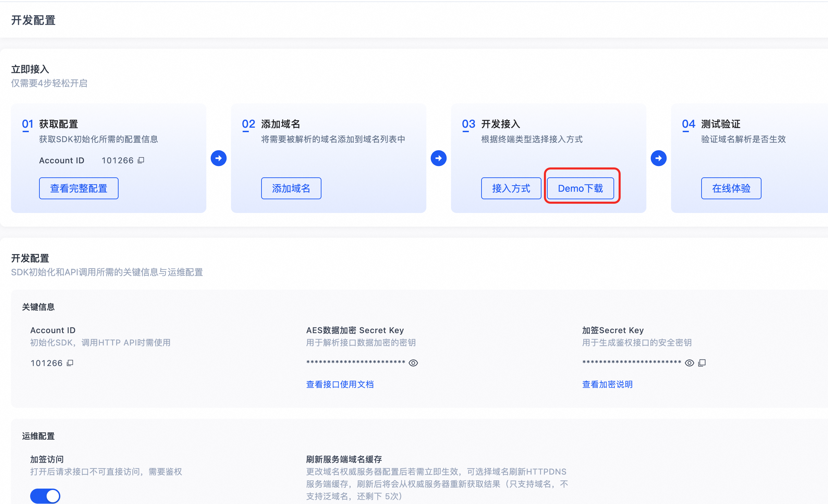This screenshot has width=828, height=504.
Task: Click arrow between step 02 and 03
Action: (438, 158)
